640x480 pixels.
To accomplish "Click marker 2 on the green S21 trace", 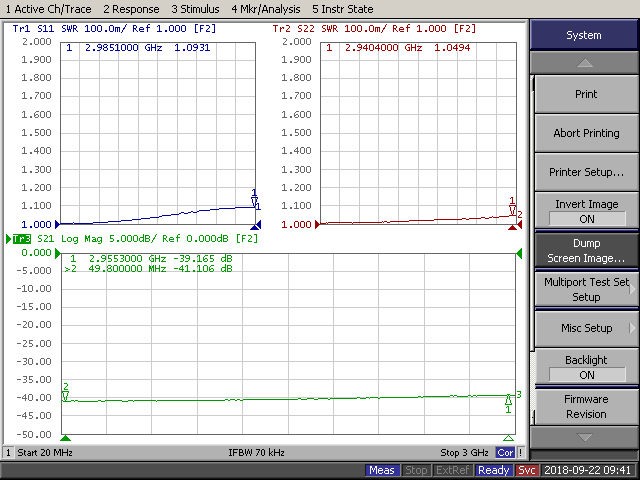I will 65,393.
